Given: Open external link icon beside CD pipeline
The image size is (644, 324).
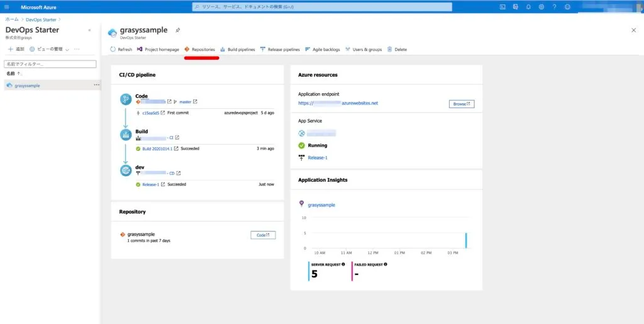Looking at the screenshot, I should tap(178, 173).
